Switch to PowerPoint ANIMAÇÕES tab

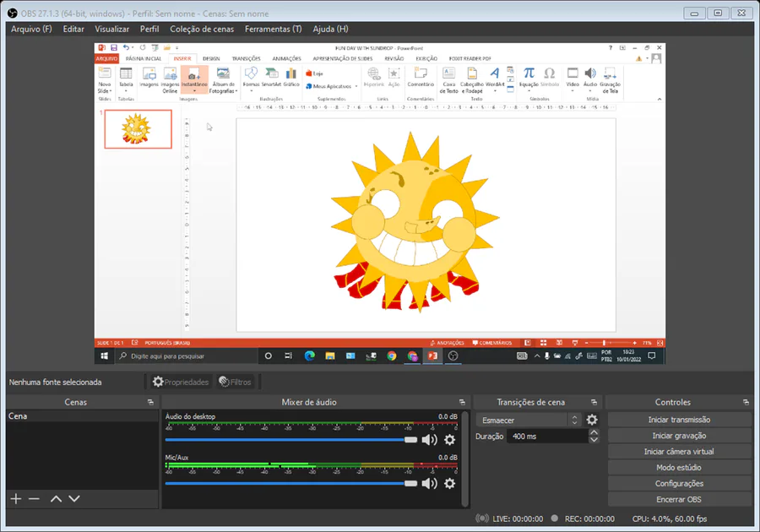[x=286, y=58]
